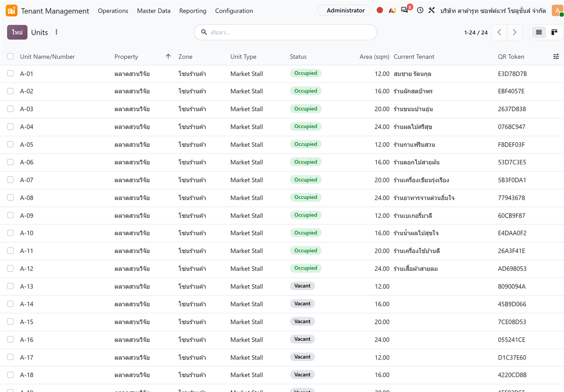Click the ใหม่ (New) button
The image size is (564, 392).
(x=17, y=32)
